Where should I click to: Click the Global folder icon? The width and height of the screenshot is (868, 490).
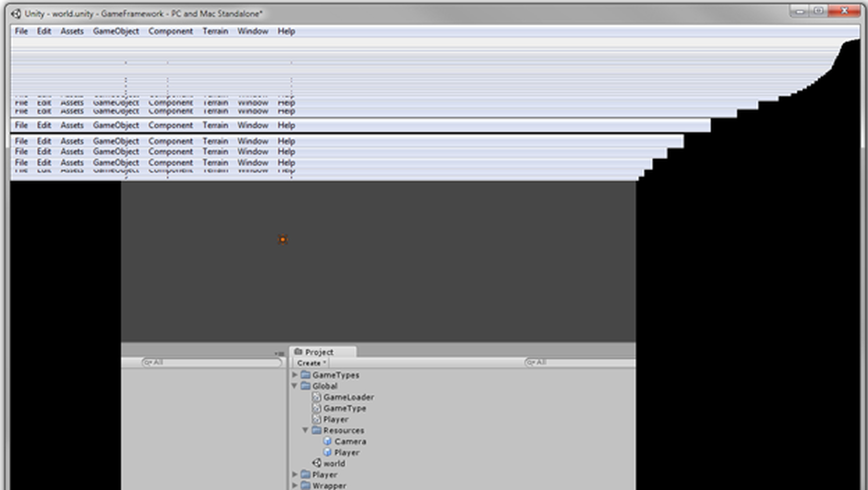306,385
